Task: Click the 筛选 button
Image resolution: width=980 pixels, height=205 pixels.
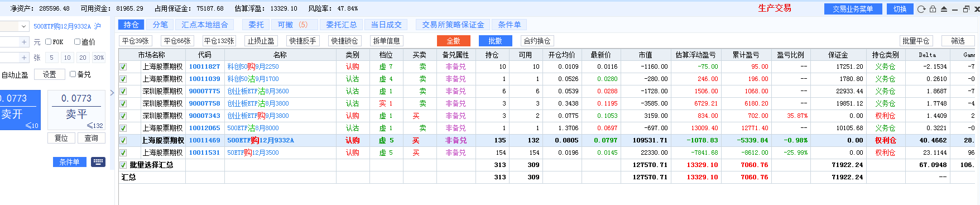Action: tap(958, 41)
